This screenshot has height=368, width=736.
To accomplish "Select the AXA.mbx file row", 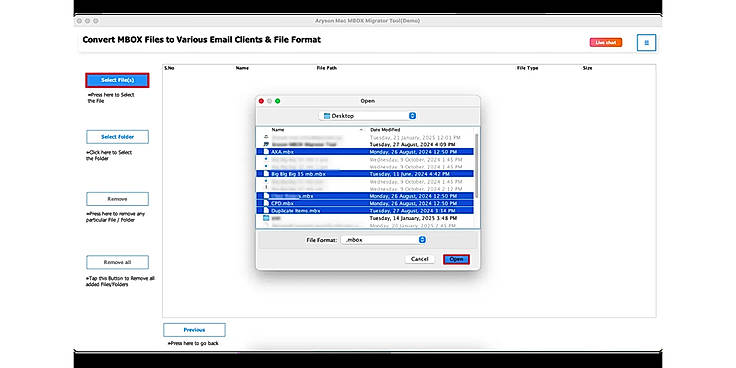I will (x=365, y=152).
